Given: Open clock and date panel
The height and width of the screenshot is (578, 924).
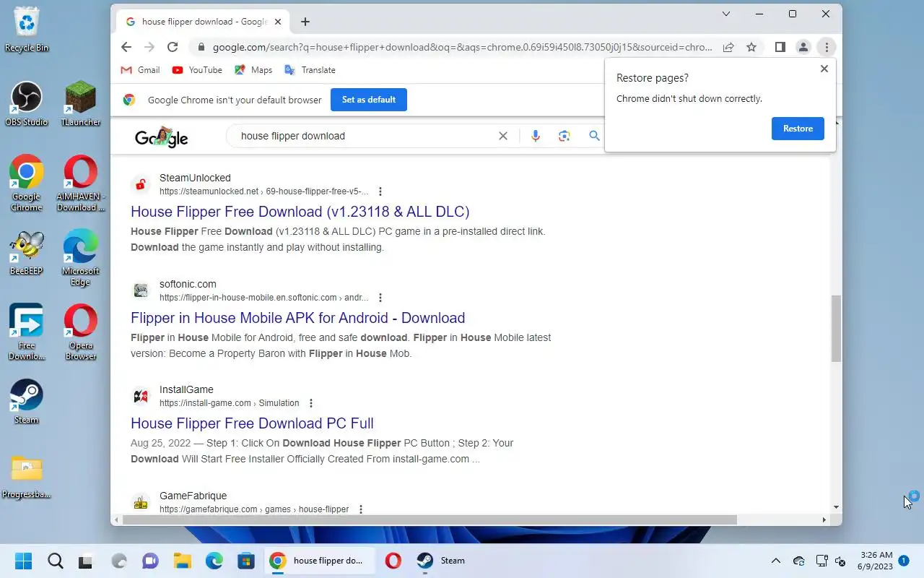Looking at the screenshot, I should point(876,561).
